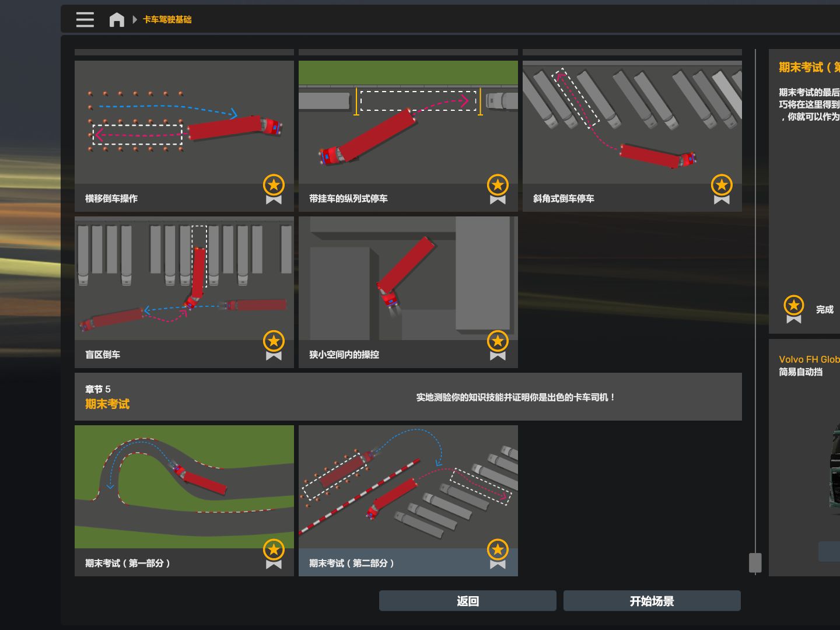Image resolution: width=840 pixels, height=630 pixels.
Task: Choose the 盲区倒车 scenario tile
Action: tap(184, 279)
